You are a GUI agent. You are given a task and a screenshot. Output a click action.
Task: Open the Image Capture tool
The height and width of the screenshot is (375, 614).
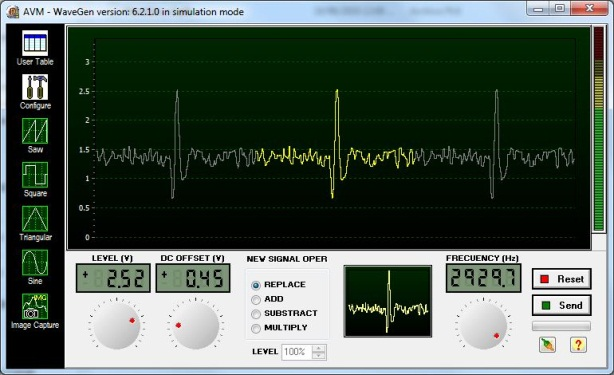point(35,306)
